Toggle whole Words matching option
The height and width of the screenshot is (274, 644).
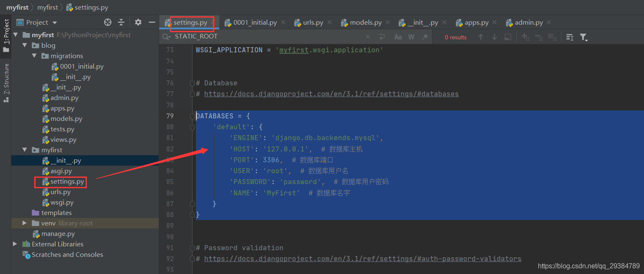click(x=411, y=37)
